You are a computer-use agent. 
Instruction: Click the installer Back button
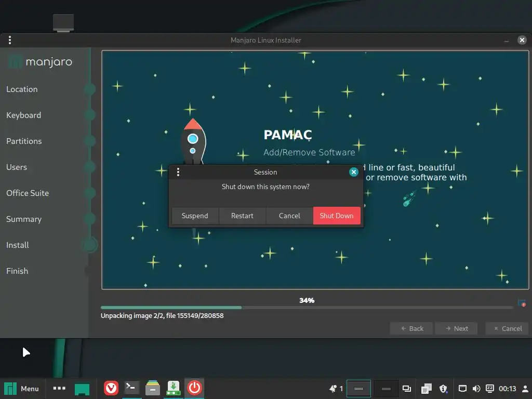(x=411, y=328)
